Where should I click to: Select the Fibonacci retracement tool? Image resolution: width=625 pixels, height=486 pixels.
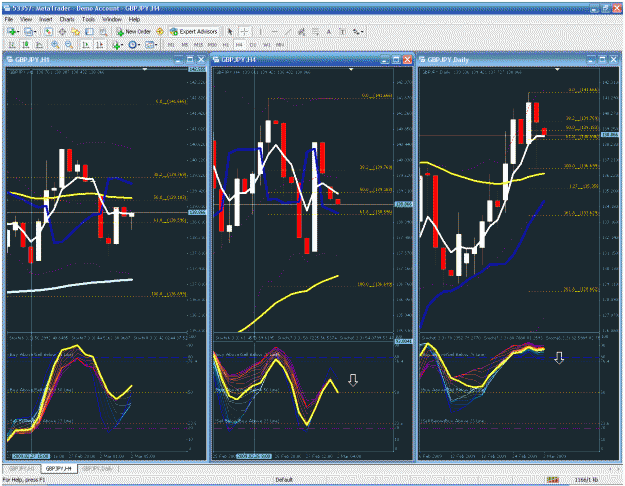click(315, 32)
